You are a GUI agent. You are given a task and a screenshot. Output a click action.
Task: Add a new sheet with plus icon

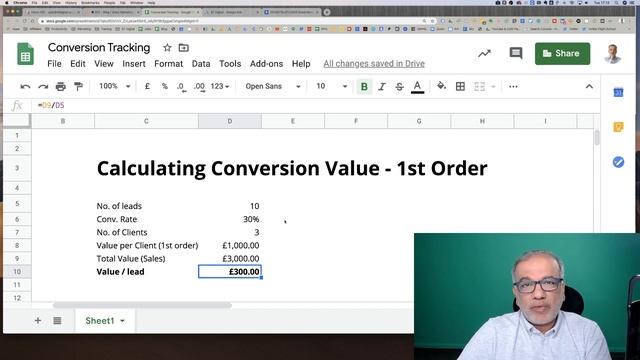[38, 320]
